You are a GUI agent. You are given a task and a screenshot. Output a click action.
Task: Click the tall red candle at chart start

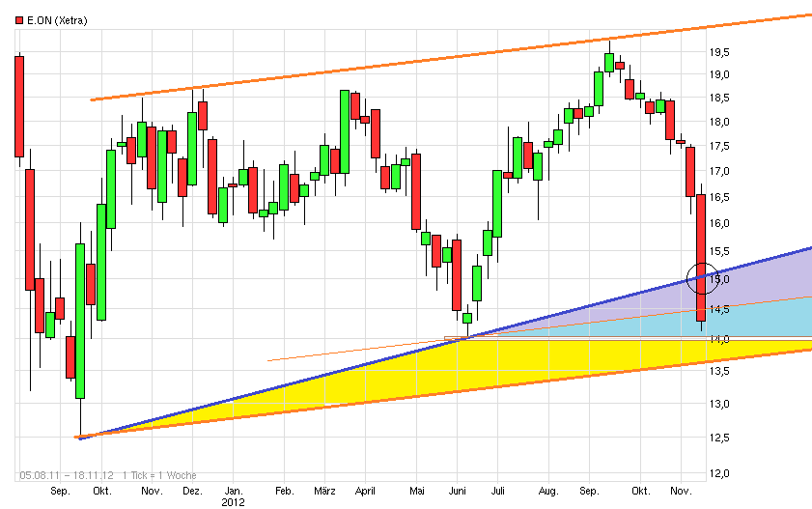(x=19, y=106)
